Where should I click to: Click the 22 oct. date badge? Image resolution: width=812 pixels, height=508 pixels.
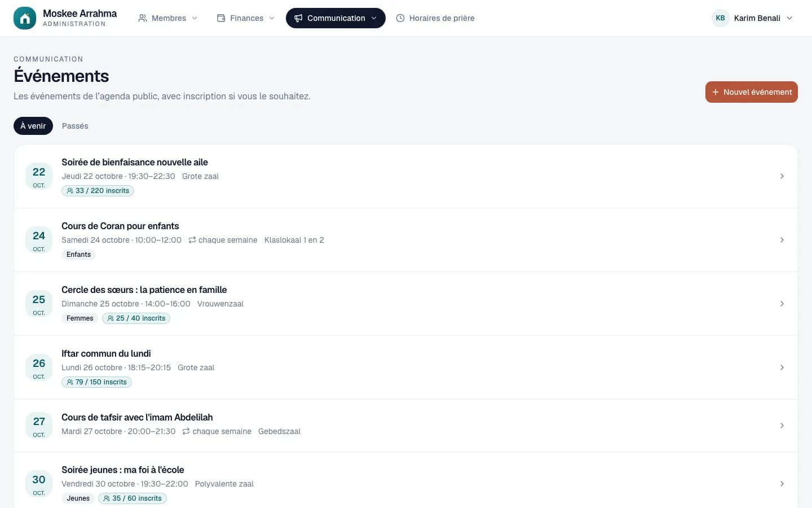tap(39, 176)
